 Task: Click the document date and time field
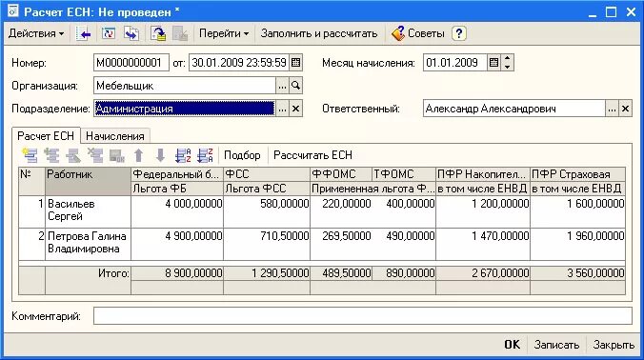[x=239, y=63]
